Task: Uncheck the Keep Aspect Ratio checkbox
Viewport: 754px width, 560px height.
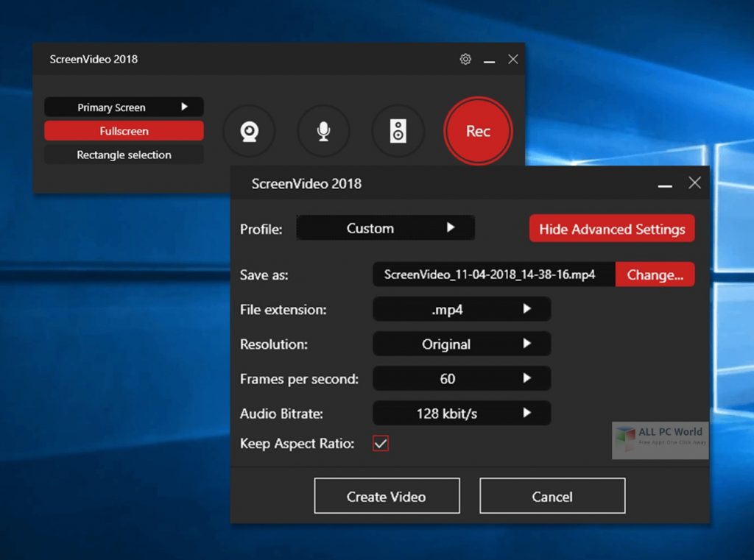Action: pos(381,443)
